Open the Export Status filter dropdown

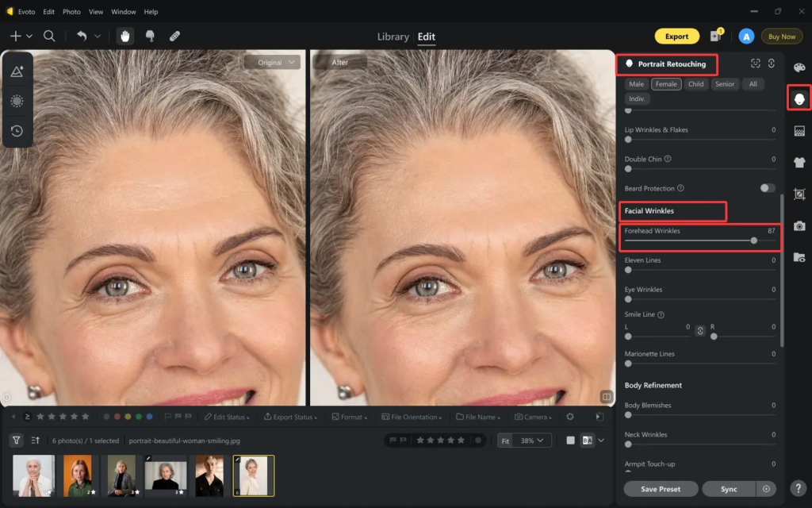[293, 417]
